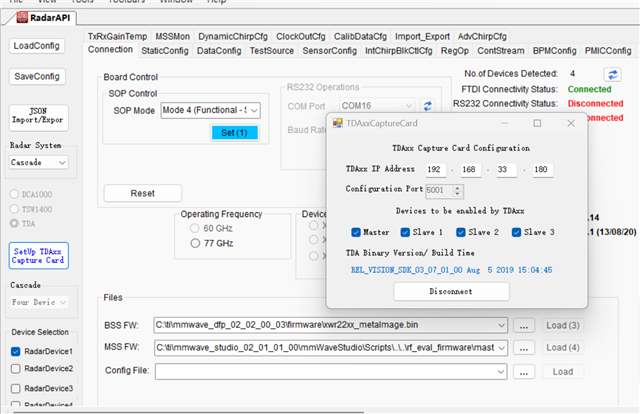Click the first IP address octet field
Image resolution: width=640 pixels, height=414 pixels.
click(436, 169)
